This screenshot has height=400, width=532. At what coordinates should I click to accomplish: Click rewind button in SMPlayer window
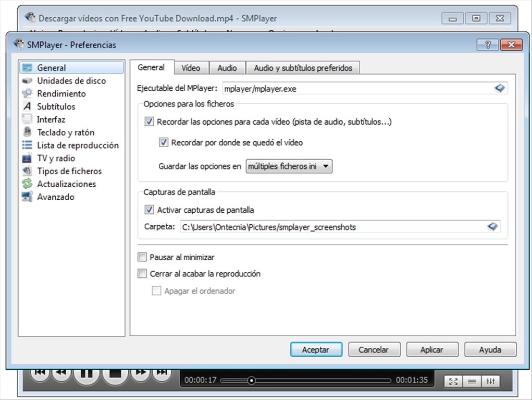pos(61,372)
